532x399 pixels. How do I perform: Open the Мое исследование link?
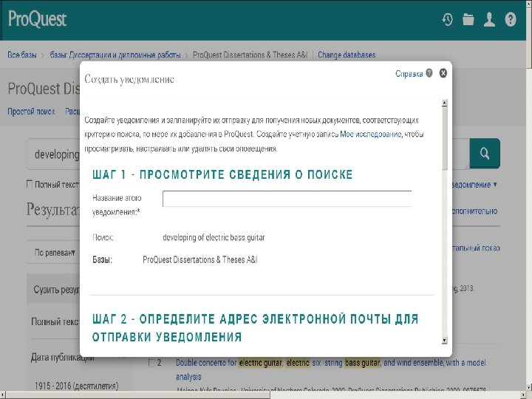pos(370,134)
